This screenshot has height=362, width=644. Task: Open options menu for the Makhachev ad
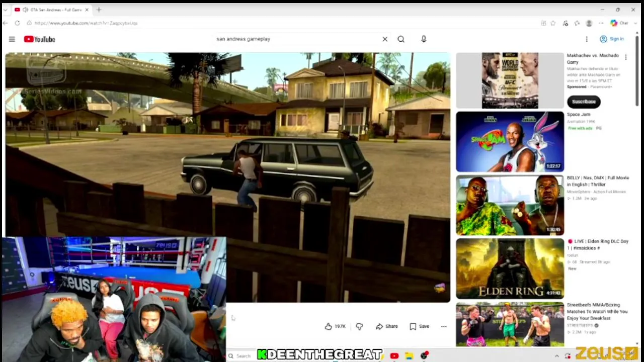[x=626, y=57]
